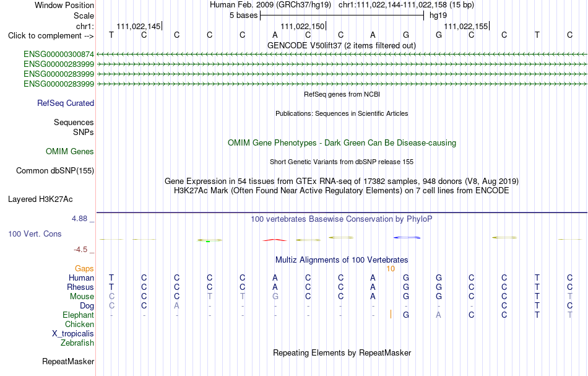Click 'Repeating Elements by RepeatMasker' title
Viewport: 588px width, 376px height.
(x=342, y=353)
